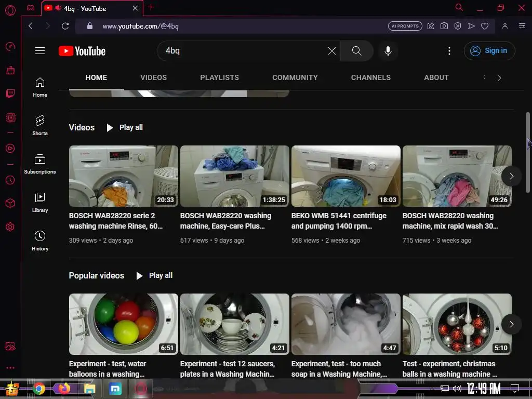Show next videos in Popular videos row
Screen dimensions: 532x399
tap(511, 324)
